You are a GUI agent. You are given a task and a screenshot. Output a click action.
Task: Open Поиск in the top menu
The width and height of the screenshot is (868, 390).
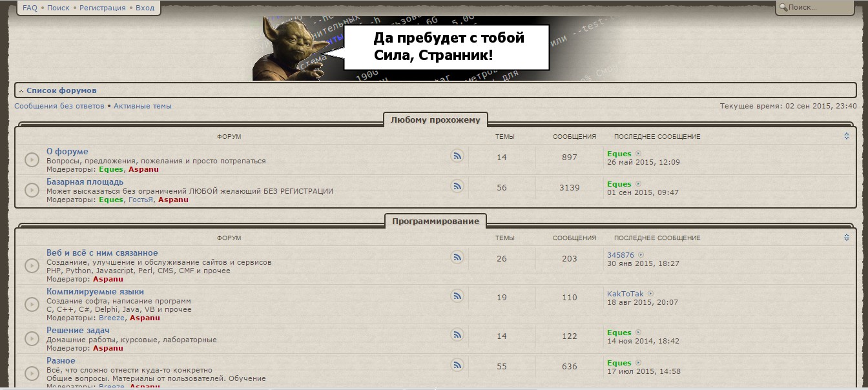tap(58, 8)
